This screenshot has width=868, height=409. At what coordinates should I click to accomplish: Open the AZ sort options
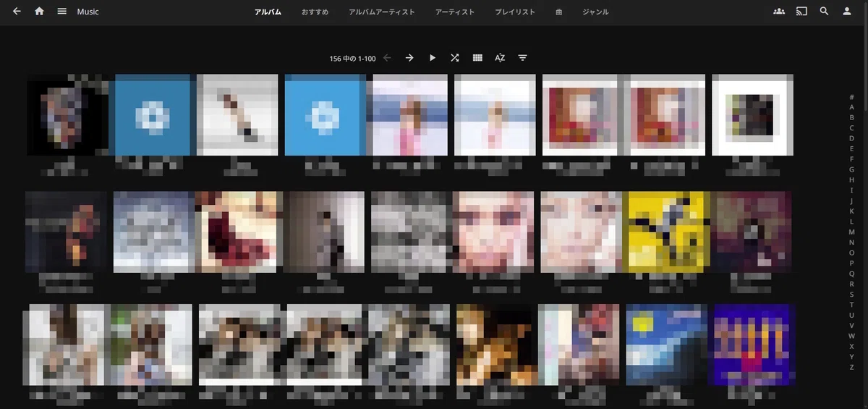(x=500, y=58)
